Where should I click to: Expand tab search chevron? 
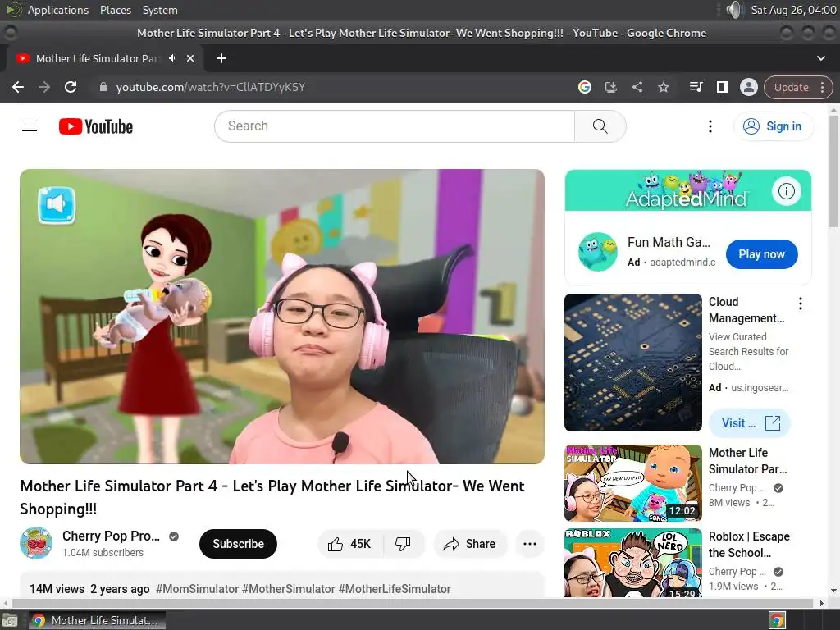[x=820, y=58]
